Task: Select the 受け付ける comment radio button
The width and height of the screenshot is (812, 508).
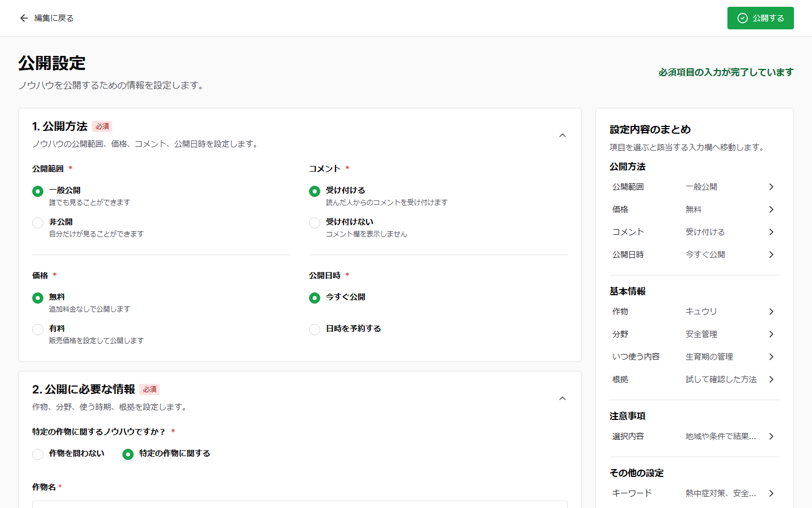Action: coord(315,191)
